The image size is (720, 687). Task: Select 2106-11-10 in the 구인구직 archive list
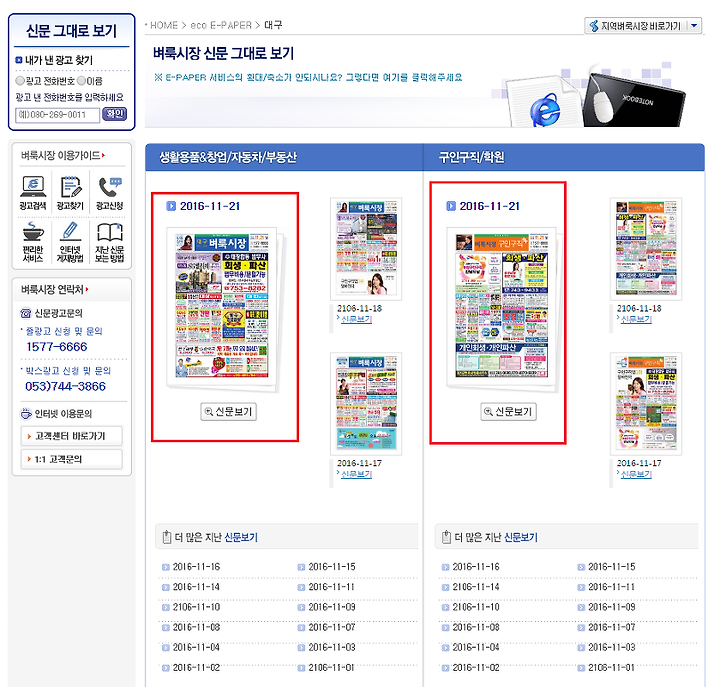click(476, 607)
